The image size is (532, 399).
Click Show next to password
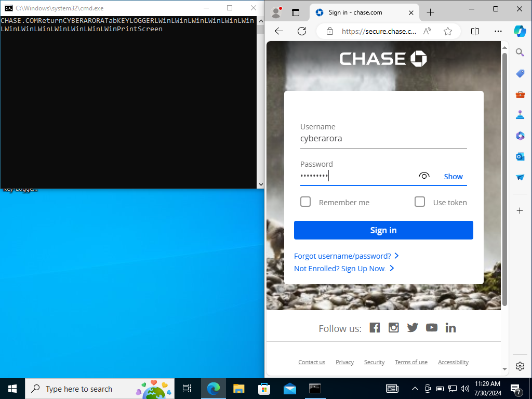pos(453,177)
